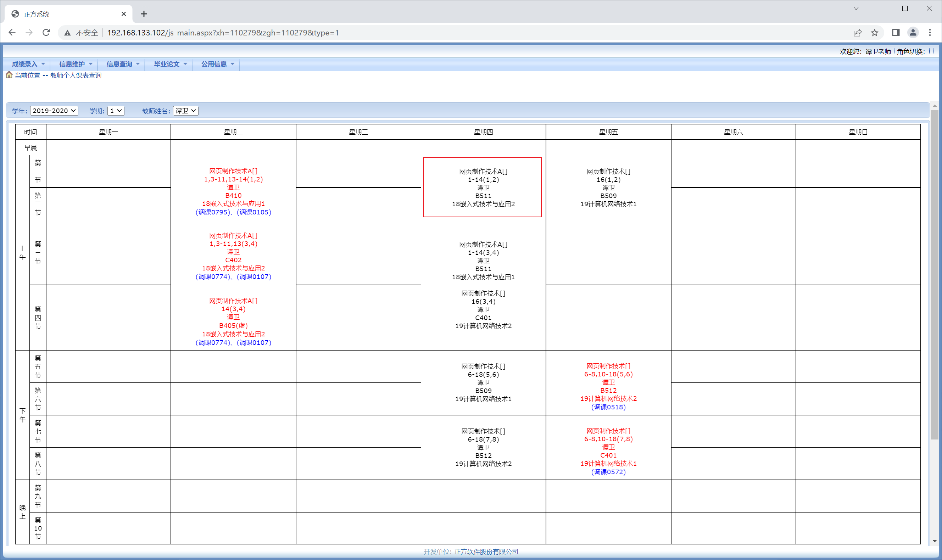The width and height of the screenshot is (942, 560).
Task: Close the 正方系统 tab
Action: [x=123, y=14]
